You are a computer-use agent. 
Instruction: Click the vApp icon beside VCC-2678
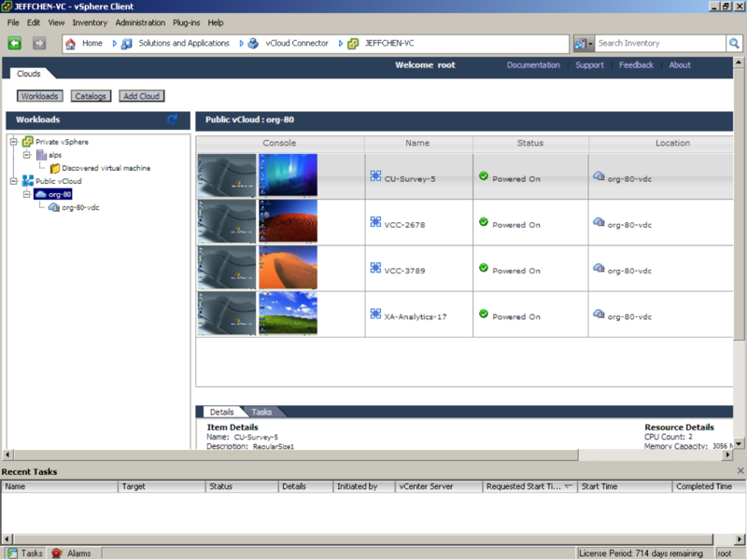click(x=375, y=222)
